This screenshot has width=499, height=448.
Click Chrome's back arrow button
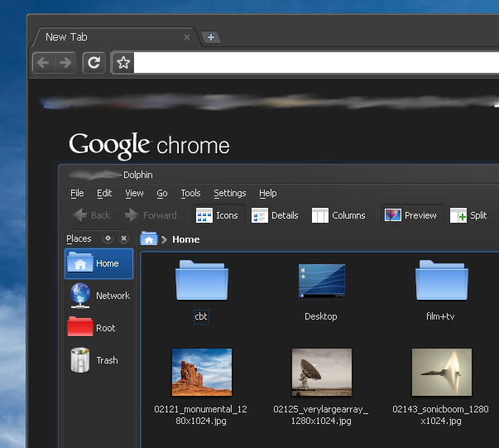click(44, 63)
